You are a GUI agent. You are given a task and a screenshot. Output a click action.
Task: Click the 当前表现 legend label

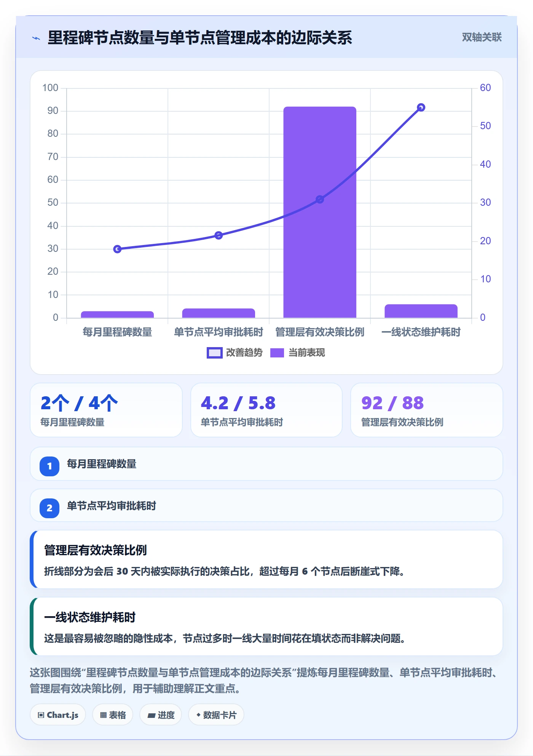306,353
